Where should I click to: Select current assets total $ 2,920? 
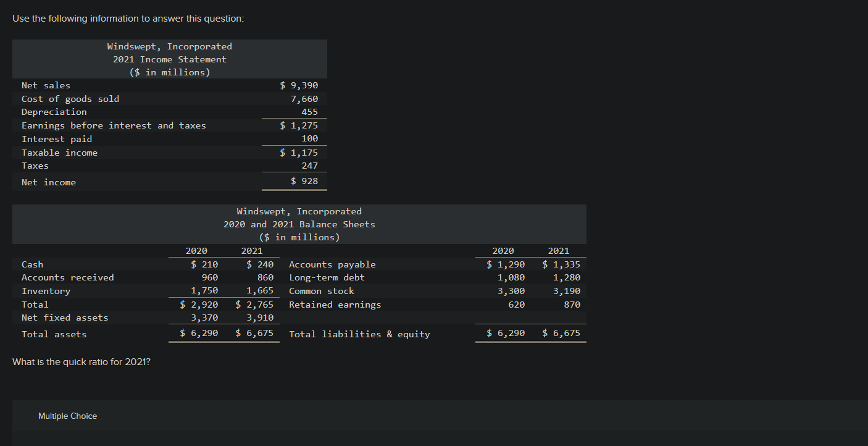199,305
